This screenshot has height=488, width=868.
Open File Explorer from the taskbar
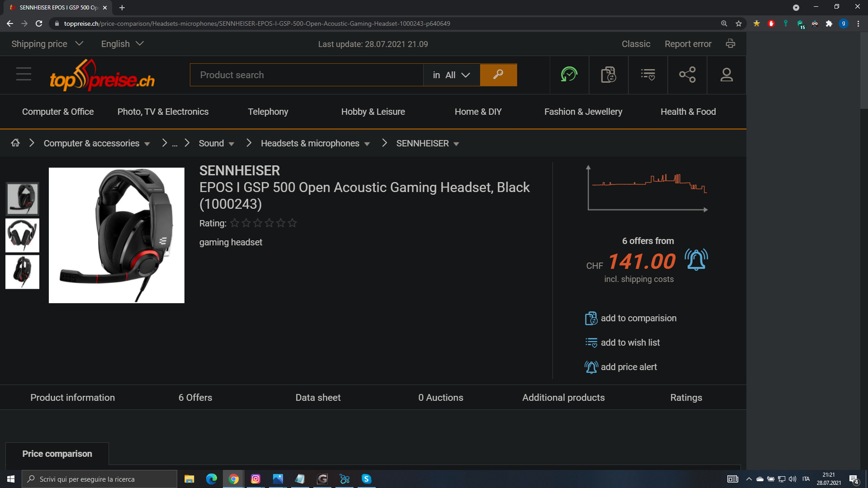pos(189,479)
